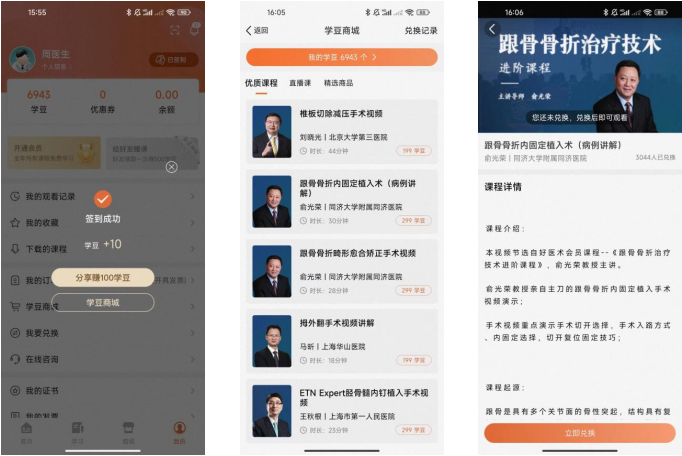682x456 pixels.
Task: Tap the 已签到 check-in button
Action: coord(174,60)
